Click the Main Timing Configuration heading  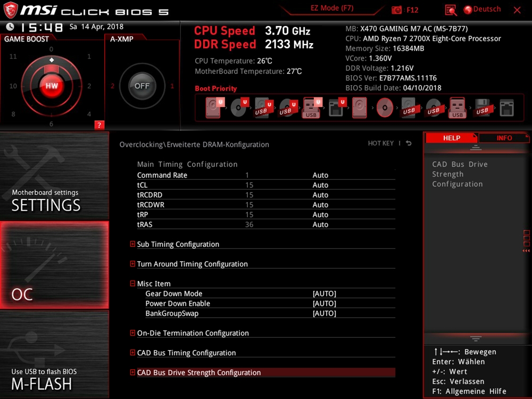(187, 164)
